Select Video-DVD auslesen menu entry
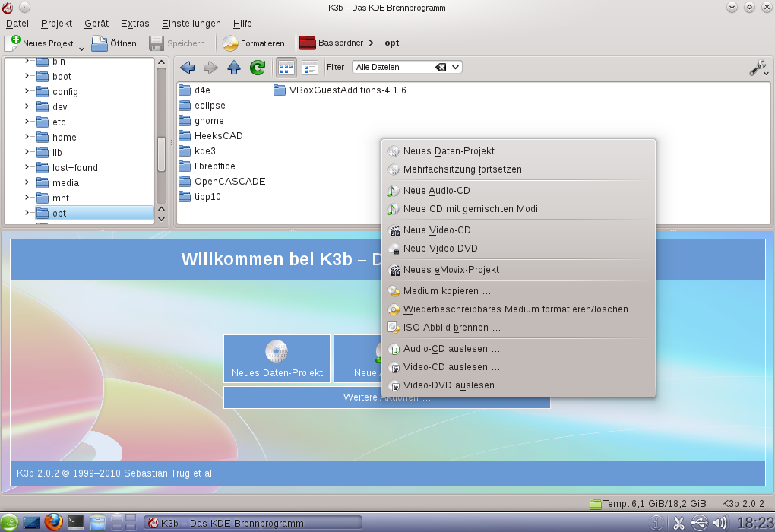Viewport: 775px width, 532px height. (518, 385)
